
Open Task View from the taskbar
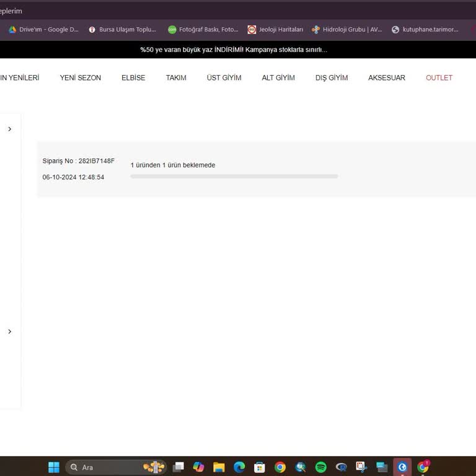click(178, 467)
